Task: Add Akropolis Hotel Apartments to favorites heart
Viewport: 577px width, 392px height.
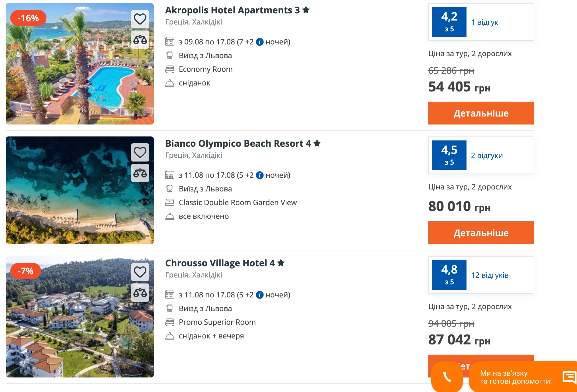Action: (140, 19)
